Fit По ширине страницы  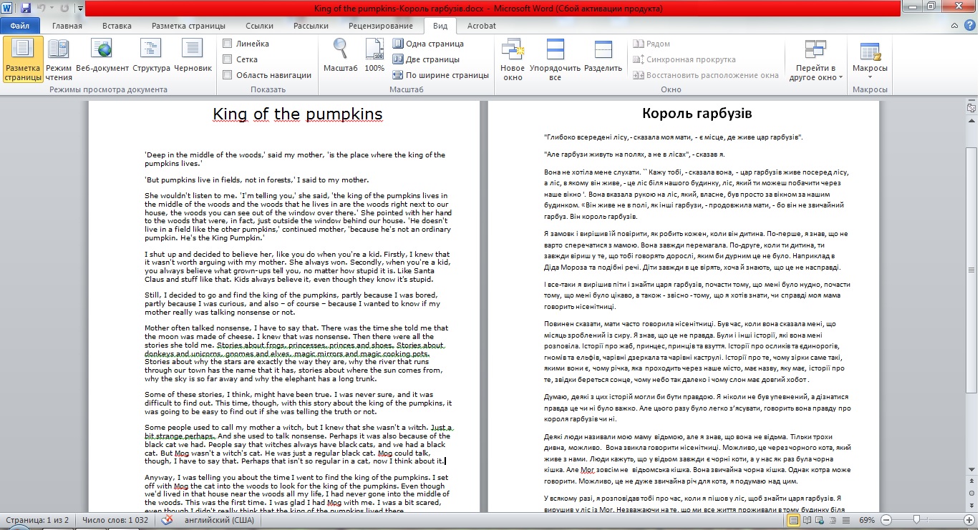440,75
